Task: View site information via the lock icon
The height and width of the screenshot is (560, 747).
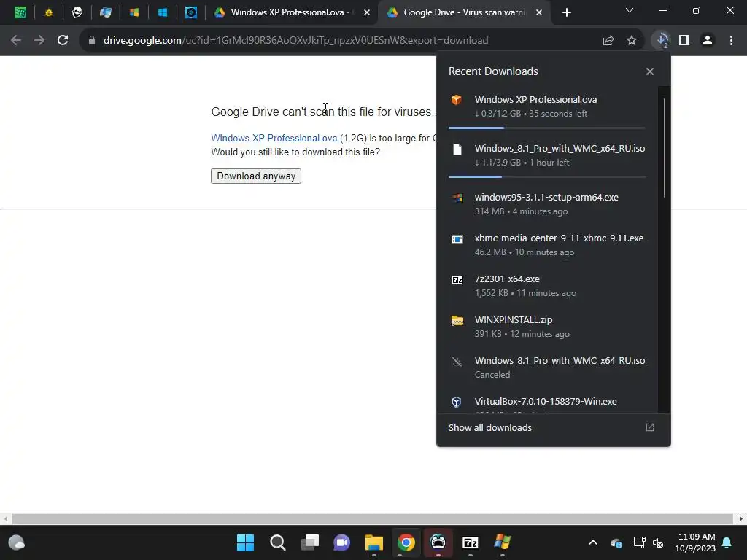Action: 92,41
